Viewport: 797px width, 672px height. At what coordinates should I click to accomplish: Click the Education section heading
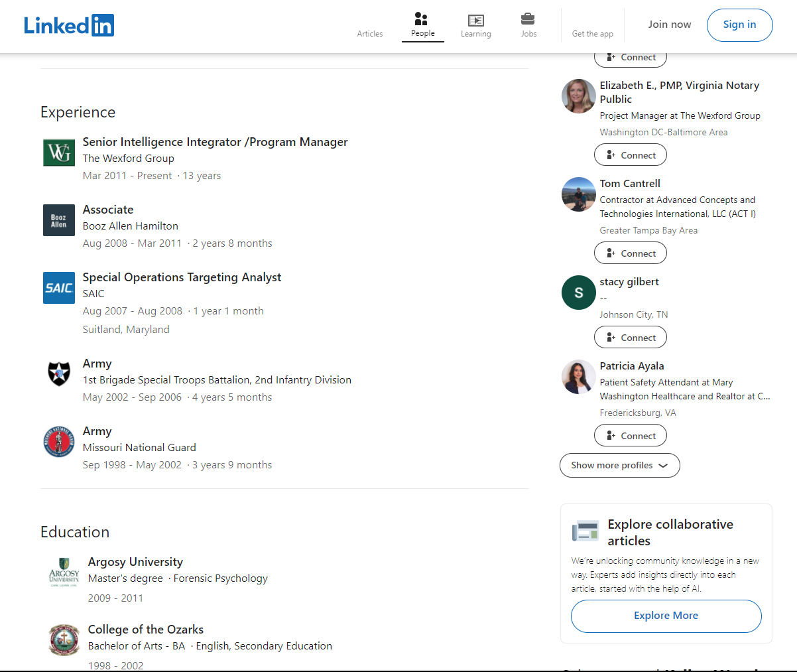coord(75,532)
